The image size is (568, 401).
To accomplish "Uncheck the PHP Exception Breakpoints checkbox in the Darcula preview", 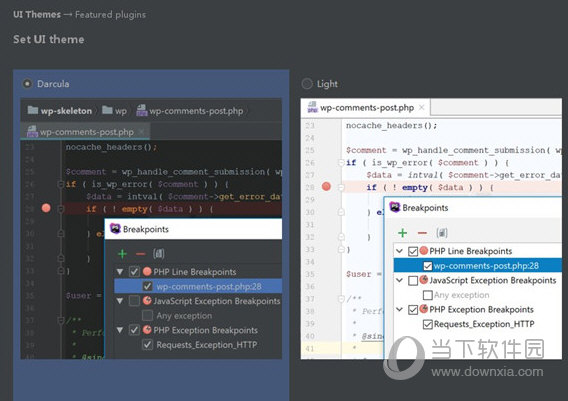I will [x=134, y=330].
